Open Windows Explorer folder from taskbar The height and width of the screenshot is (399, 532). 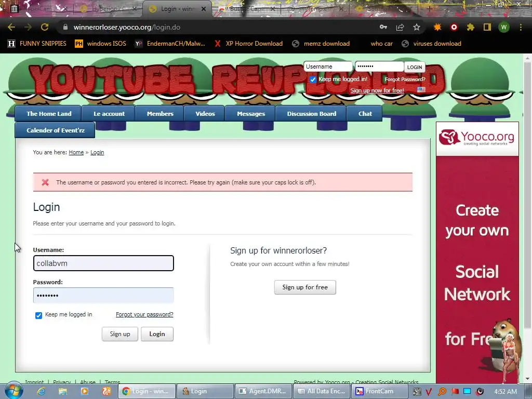pyautogui.click(x=63, y=391)
